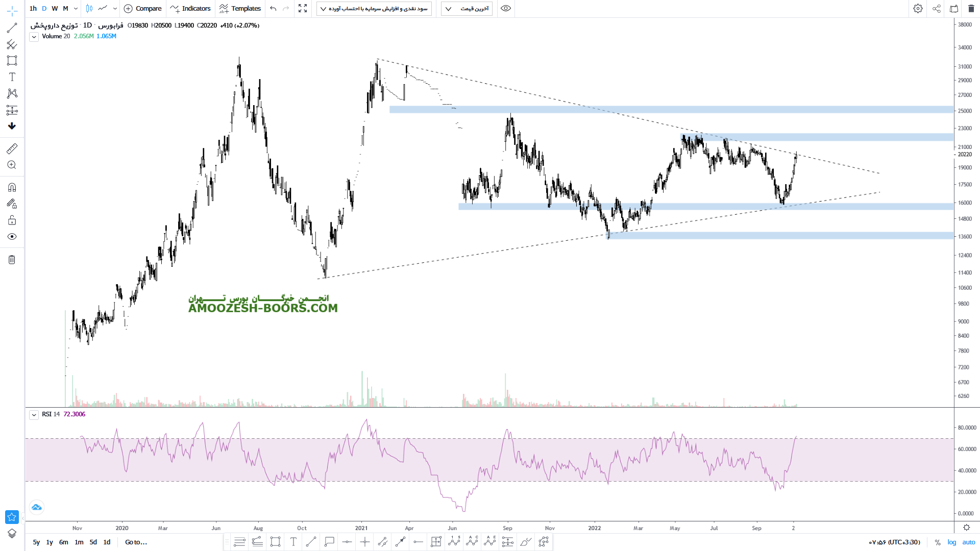The image size is (980, 551).
Task: Lock all drawing tools
Action: pos(12,220)
